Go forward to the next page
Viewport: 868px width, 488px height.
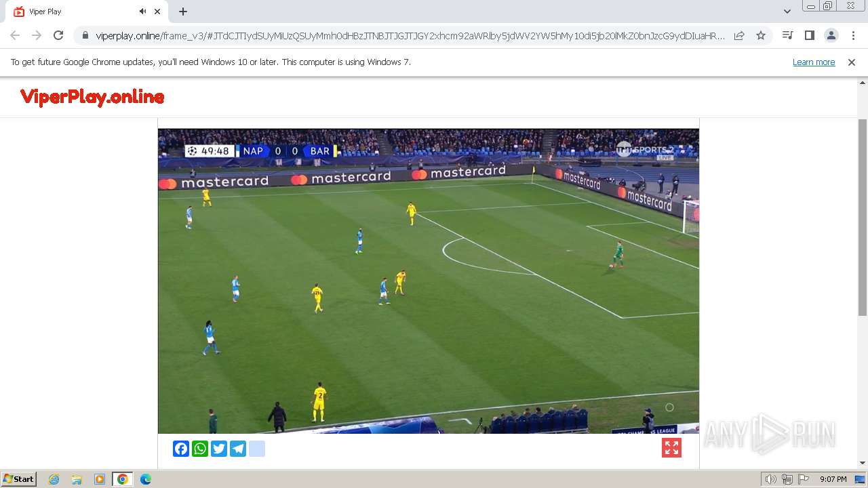pos(37,35)
